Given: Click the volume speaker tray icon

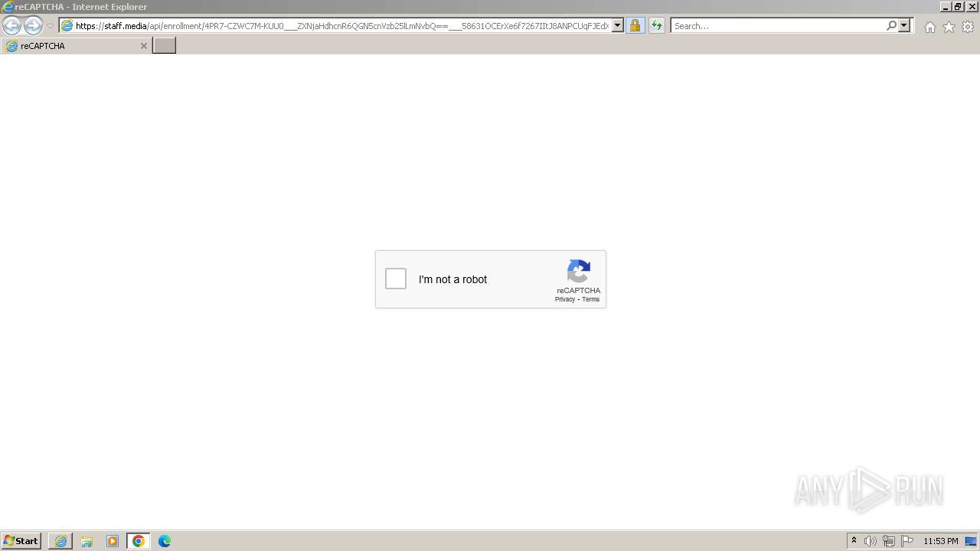Looking at the screenshot, I should (x=871, y=541).
